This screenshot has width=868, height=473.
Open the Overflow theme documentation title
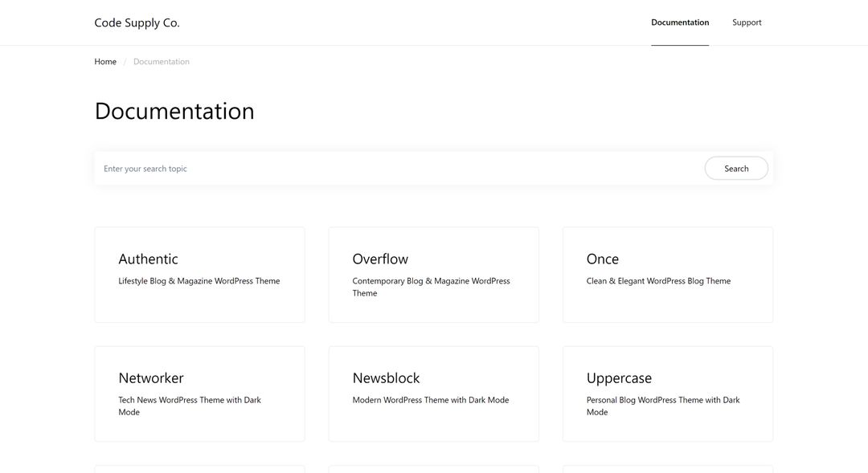pos(379,259)
